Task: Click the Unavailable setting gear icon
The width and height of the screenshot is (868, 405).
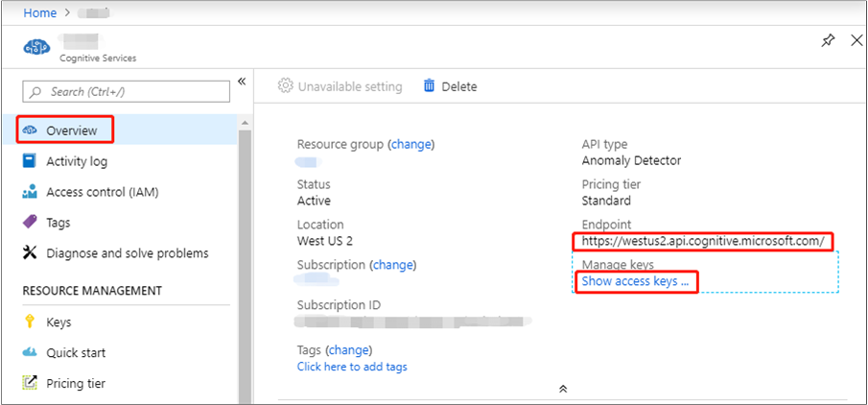Action: 285,85
